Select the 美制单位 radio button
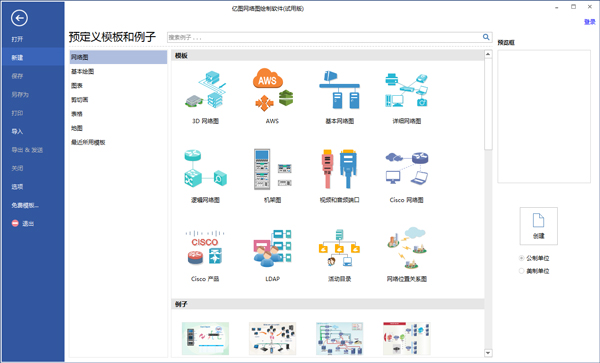Image resolution: width=600 pixels, height=363 pixels. [521, 271]
